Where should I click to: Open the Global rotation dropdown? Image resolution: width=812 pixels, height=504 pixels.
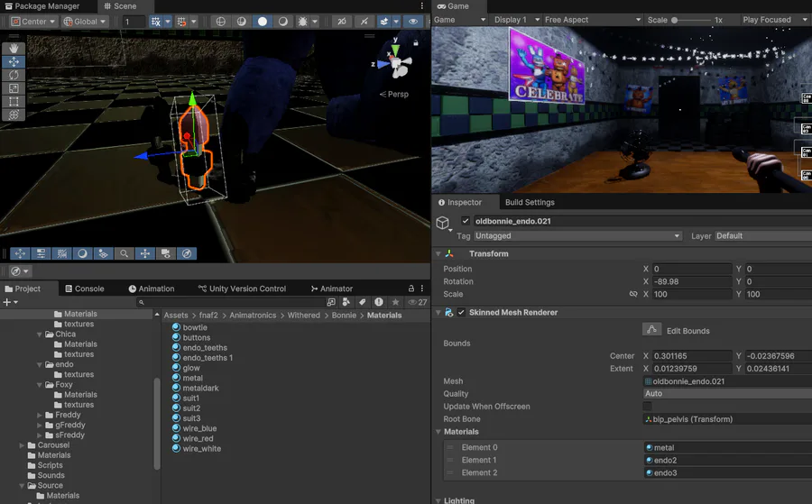tap(85, 22)
